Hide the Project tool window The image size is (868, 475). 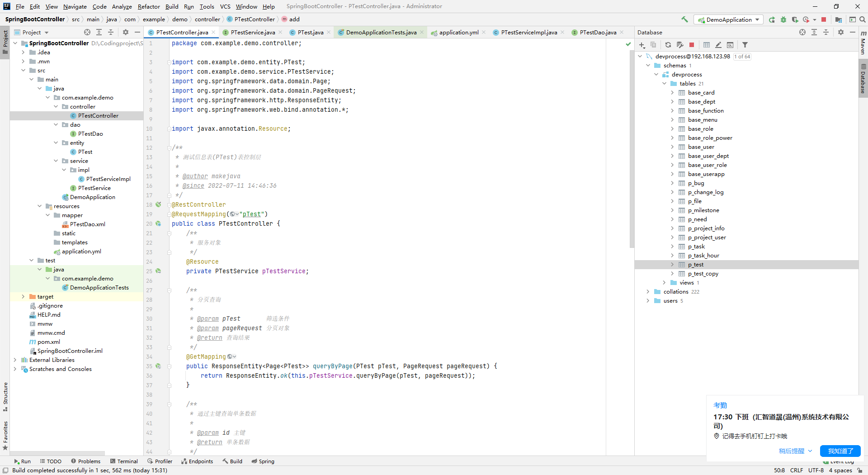pyautogui.click(x=137, y=32)
